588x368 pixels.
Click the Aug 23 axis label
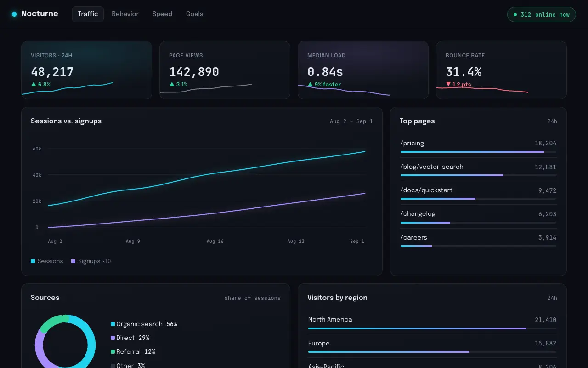[x=296, y=241]
